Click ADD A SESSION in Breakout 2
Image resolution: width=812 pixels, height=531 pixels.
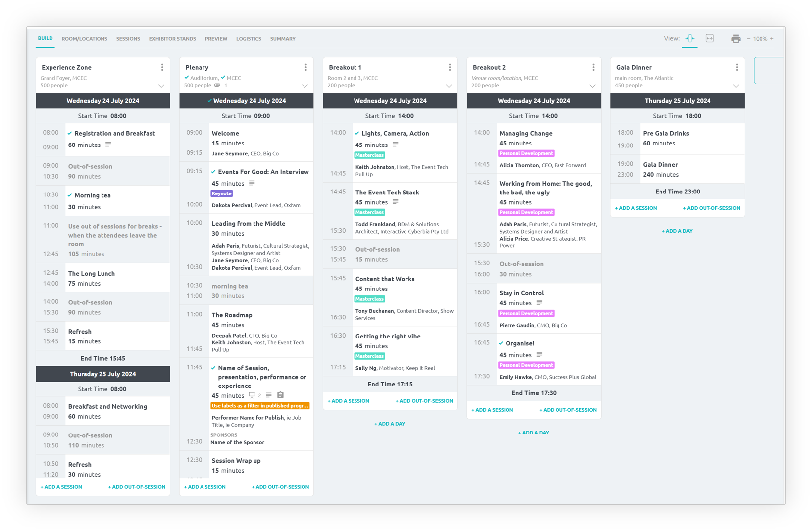pyautogui.click(x=493, y=410)
